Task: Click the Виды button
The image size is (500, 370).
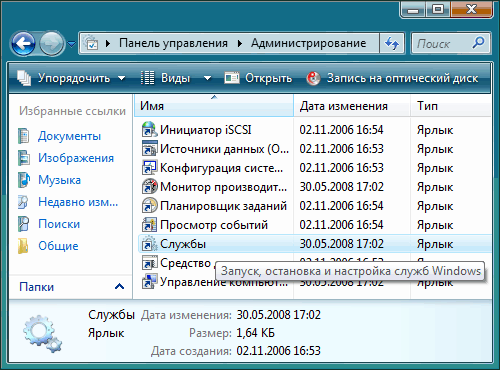Action: click(x=165, y=78)
